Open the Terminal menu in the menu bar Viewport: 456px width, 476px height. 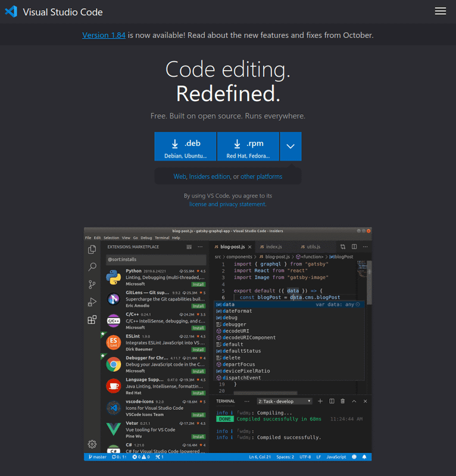(x=162, y=237)
